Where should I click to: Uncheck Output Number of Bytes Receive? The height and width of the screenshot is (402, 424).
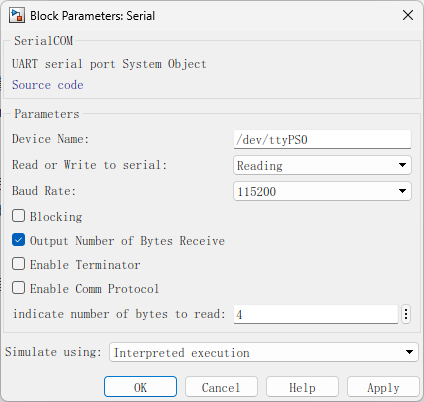[18, 240]
